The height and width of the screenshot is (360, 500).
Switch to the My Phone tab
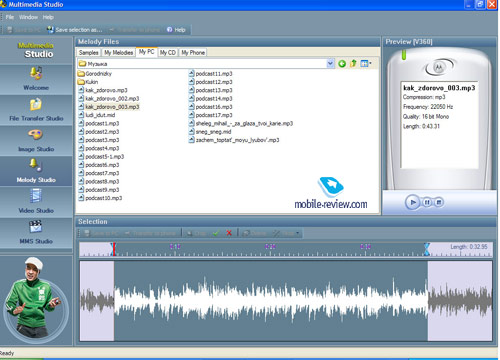pos(193,53)
